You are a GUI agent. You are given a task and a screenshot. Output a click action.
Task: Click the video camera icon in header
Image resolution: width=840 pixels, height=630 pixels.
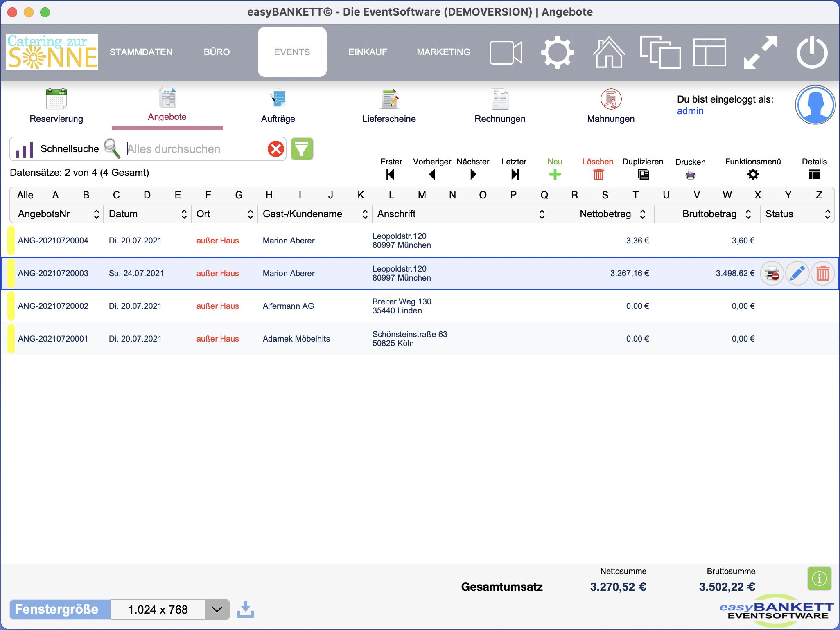(506, 52)
